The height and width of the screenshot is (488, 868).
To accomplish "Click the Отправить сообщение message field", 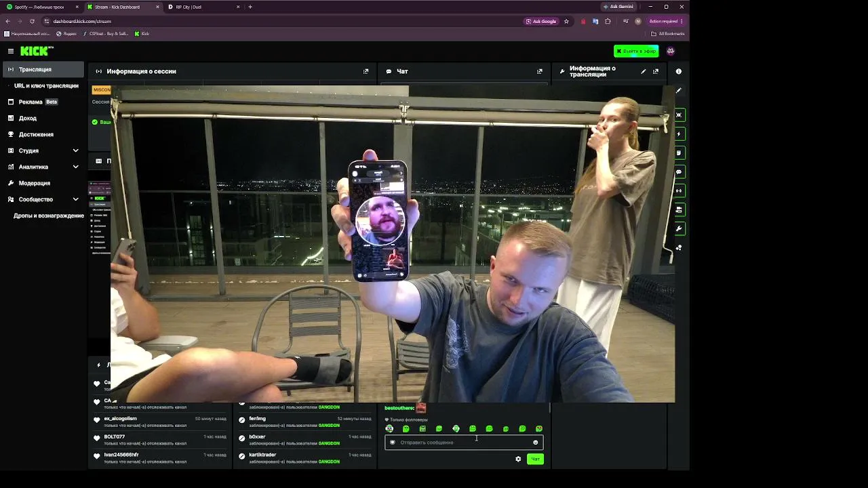I will (464, 443).
